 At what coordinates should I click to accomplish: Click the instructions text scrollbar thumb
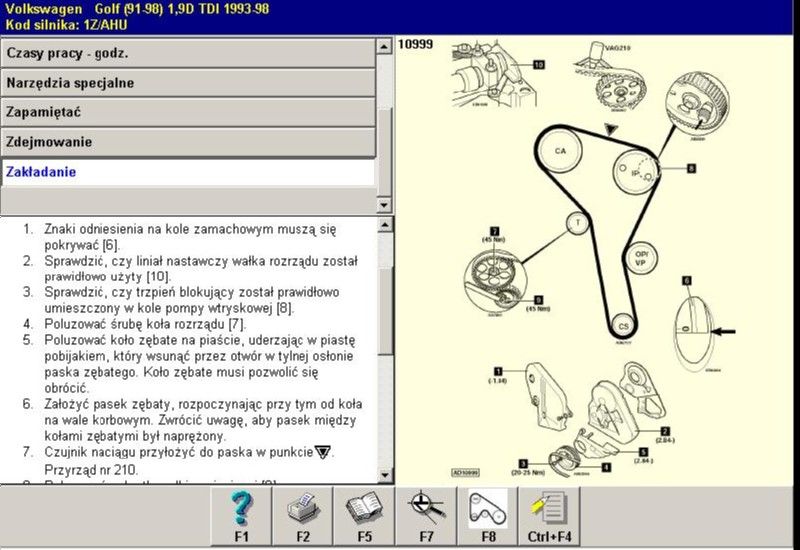click(x=385, y=311)
